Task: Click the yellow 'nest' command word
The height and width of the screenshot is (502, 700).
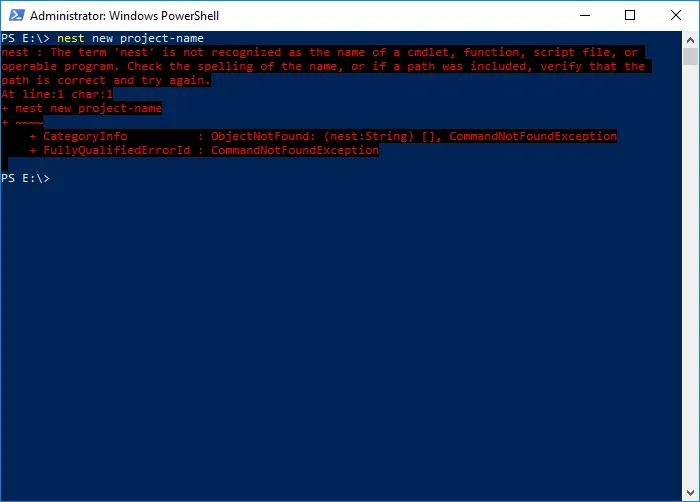Action: coord(71,38)
